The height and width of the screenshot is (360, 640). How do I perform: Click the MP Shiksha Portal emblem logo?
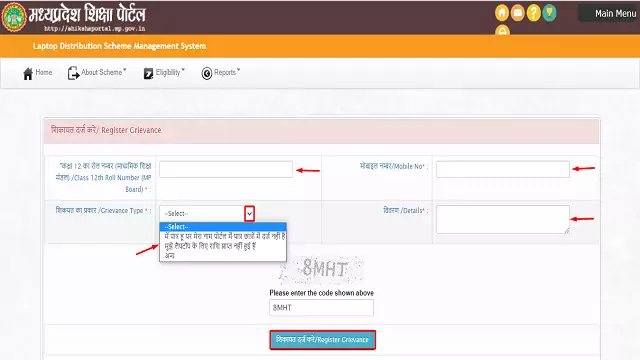coord(13,17)
